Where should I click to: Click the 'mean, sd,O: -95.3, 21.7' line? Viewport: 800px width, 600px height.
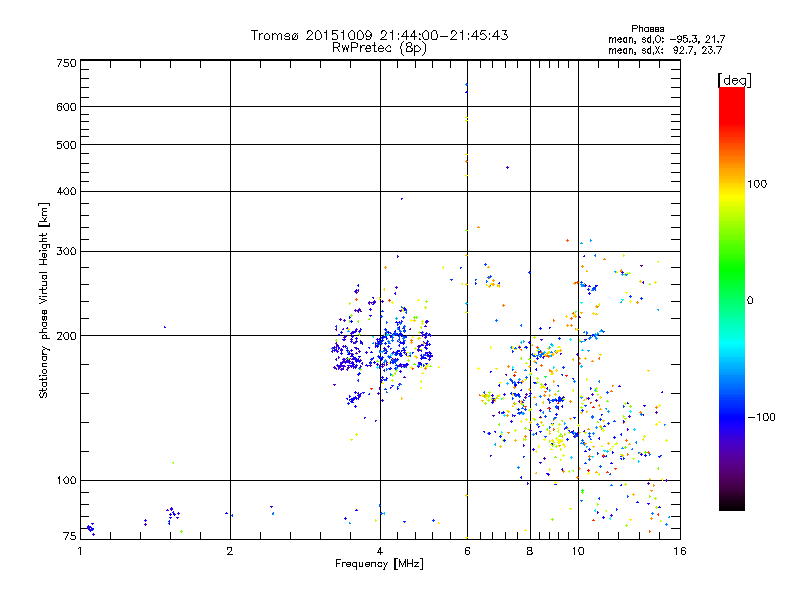click(666, 39)
